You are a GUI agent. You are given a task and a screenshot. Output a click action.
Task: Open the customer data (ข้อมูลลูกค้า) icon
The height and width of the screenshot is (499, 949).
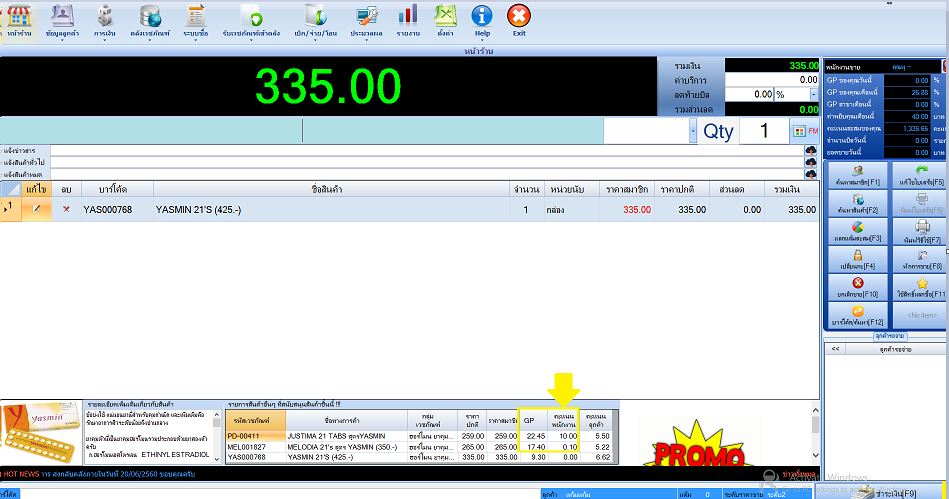[61, 20]
